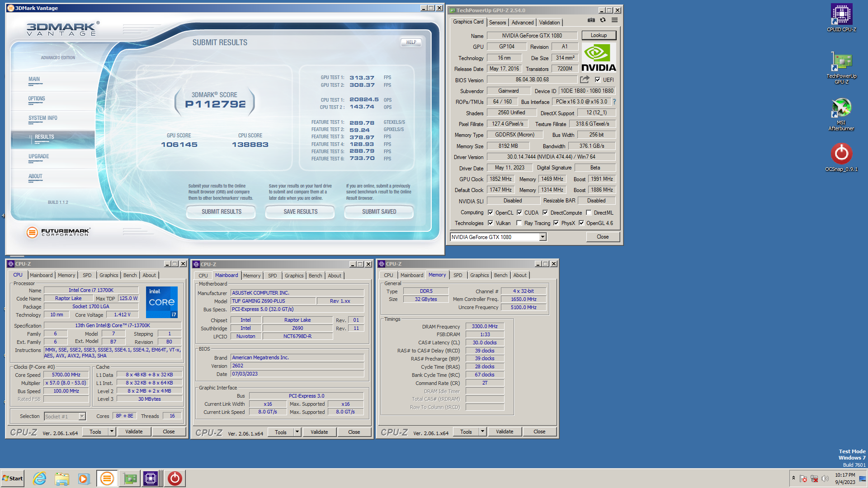Open Tools dropdown arrow in Memory window

click(482, 432)
